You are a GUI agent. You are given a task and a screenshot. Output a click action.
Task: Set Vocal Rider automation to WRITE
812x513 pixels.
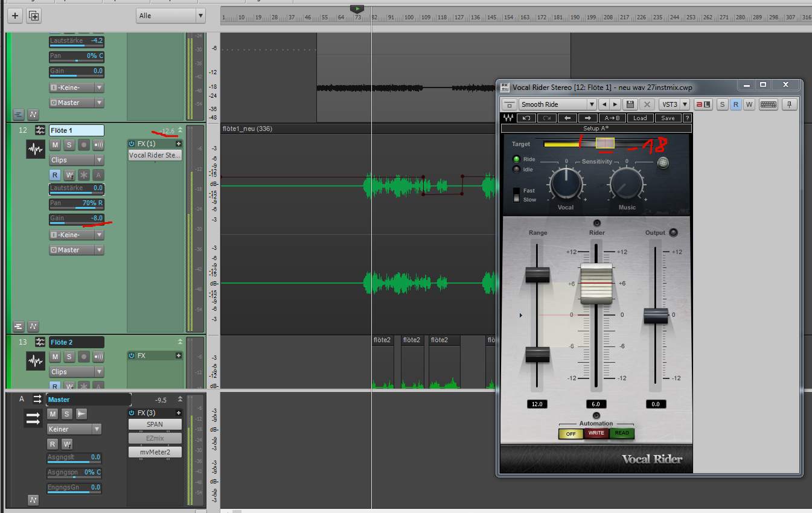point(596,433)
